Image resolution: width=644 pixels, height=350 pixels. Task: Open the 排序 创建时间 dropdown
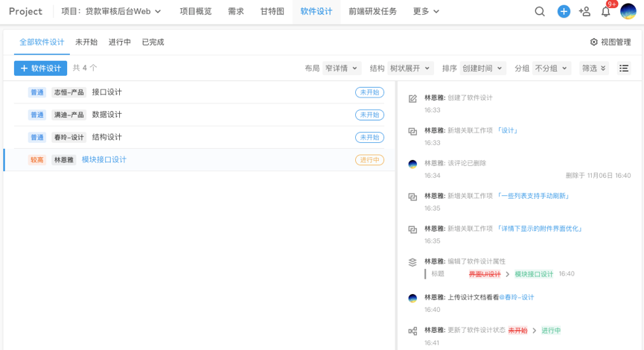pyautogui.click(x=482, y=69)
